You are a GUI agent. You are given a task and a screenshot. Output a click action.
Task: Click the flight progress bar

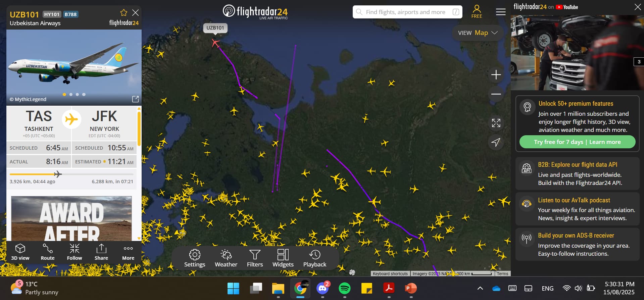pyautogui.click(x=71, y=174)
